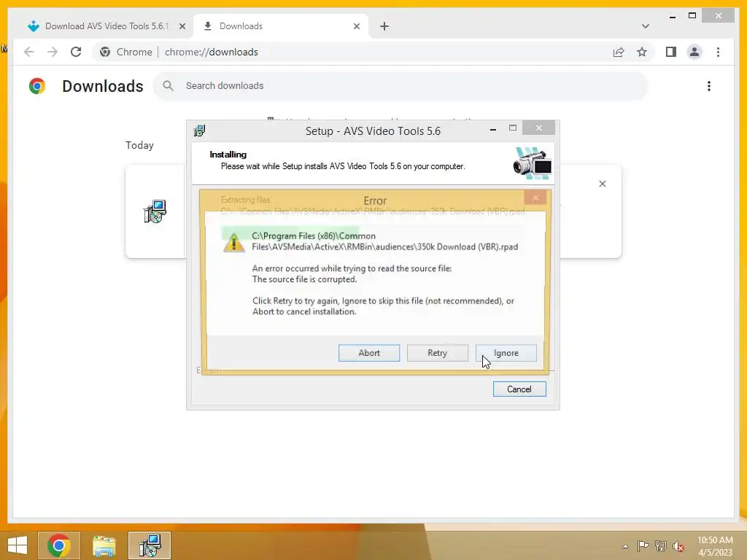Go forward in Chrome
The image size is (747, 560).
pyautogui.click(x=53, y=52)
